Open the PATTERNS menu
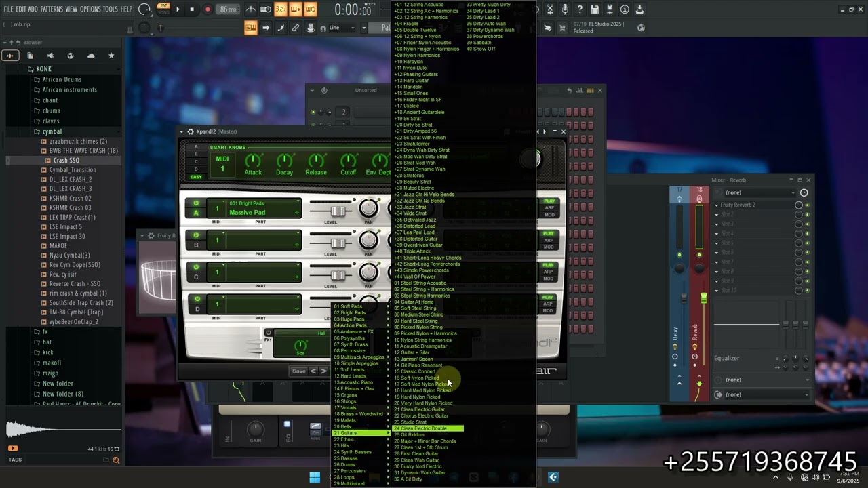 click(52, 9)
